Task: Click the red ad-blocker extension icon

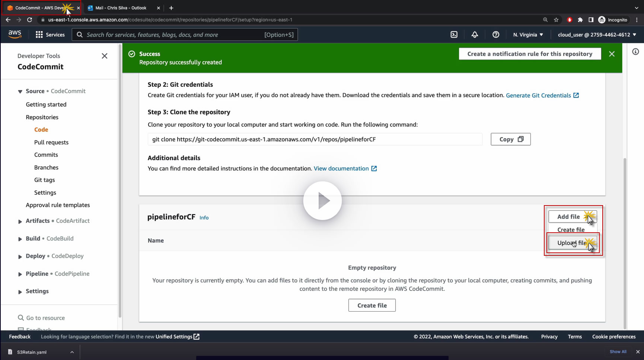Action: click(570, 20)
